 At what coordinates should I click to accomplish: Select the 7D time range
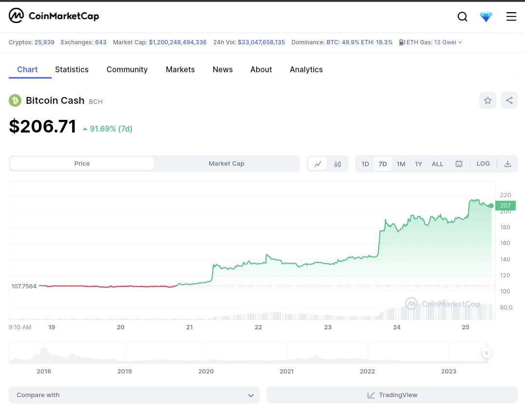[x=383, y=164]
